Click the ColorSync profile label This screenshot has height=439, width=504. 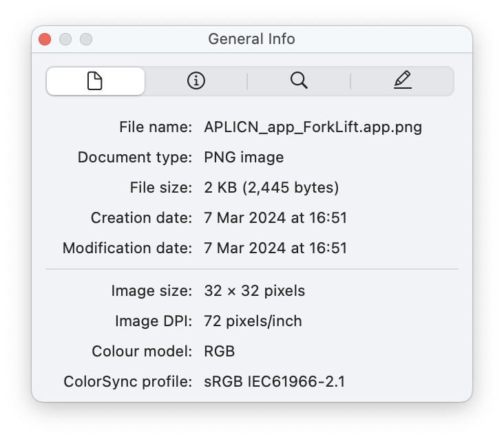point(128,381)
